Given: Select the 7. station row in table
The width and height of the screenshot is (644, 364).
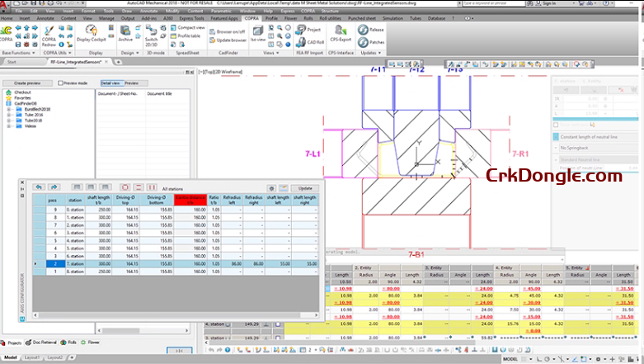Looking at the screenshot, I should [x=176, y=263].
